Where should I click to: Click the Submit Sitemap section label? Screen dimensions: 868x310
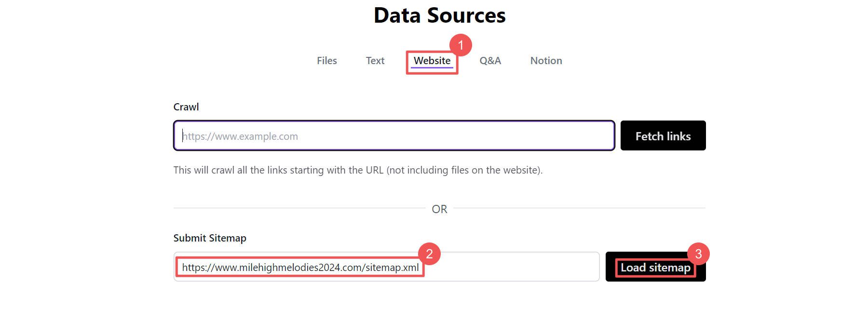tap(210, 238)
